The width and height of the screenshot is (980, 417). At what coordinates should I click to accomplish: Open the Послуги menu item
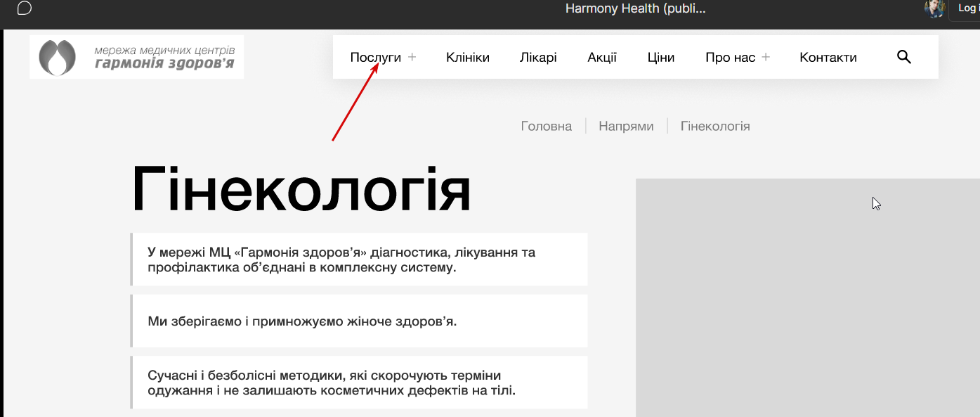tap(376, 58)
